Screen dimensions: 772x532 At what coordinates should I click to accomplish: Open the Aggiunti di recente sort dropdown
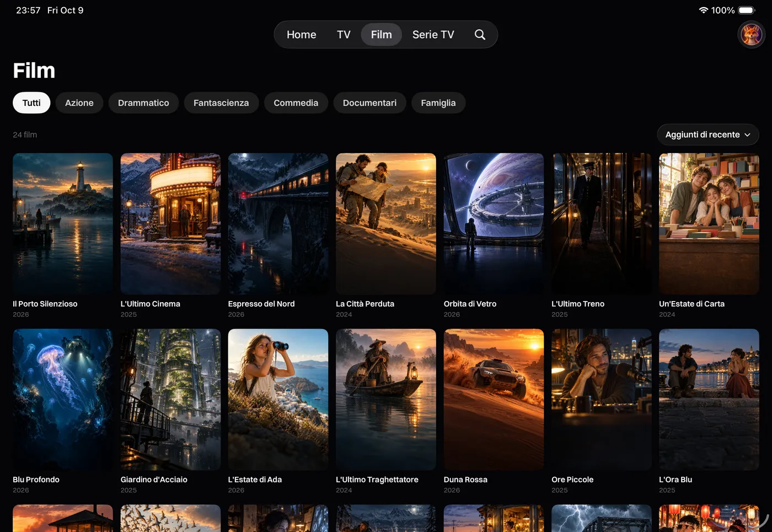[708, 135]
